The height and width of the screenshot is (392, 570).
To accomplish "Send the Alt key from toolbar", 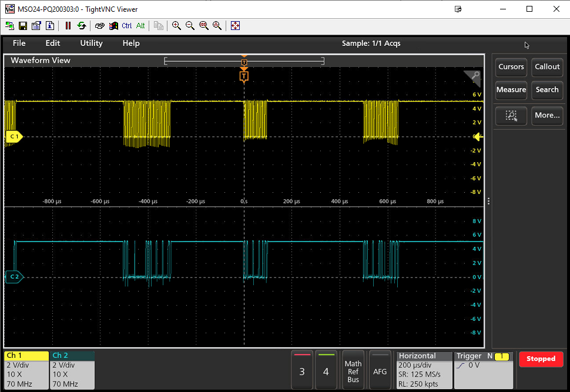I will click(x=140, y=25).
